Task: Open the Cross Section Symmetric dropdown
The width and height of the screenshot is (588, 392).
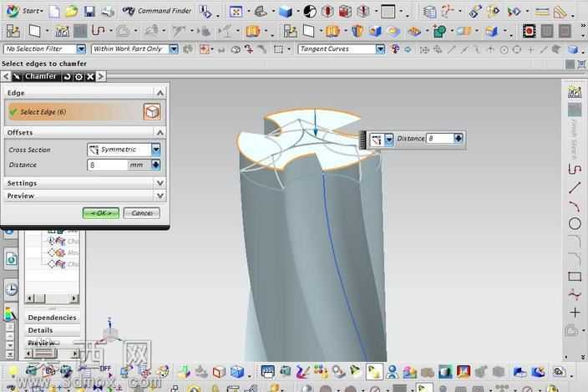Action: coord(156,150)
